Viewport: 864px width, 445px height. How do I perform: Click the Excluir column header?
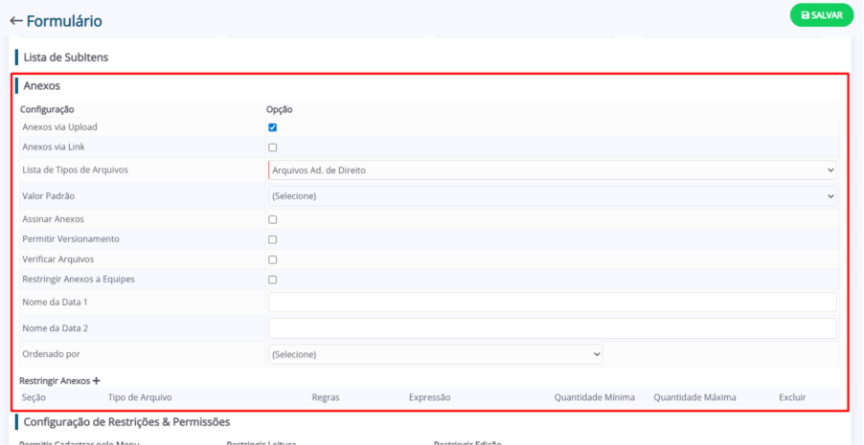(x=792, y=397)
